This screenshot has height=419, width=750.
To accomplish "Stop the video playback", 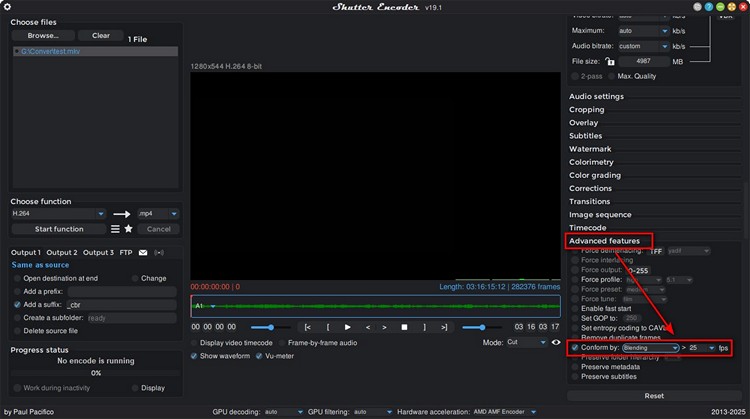I will pyautogui.click(x=404, y=327).
